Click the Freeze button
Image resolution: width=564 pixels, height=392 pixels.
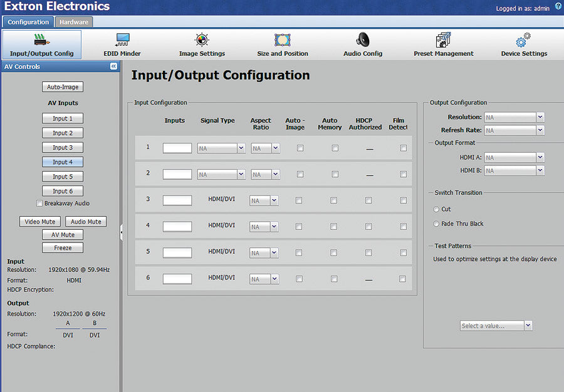(x=63, y=248)
